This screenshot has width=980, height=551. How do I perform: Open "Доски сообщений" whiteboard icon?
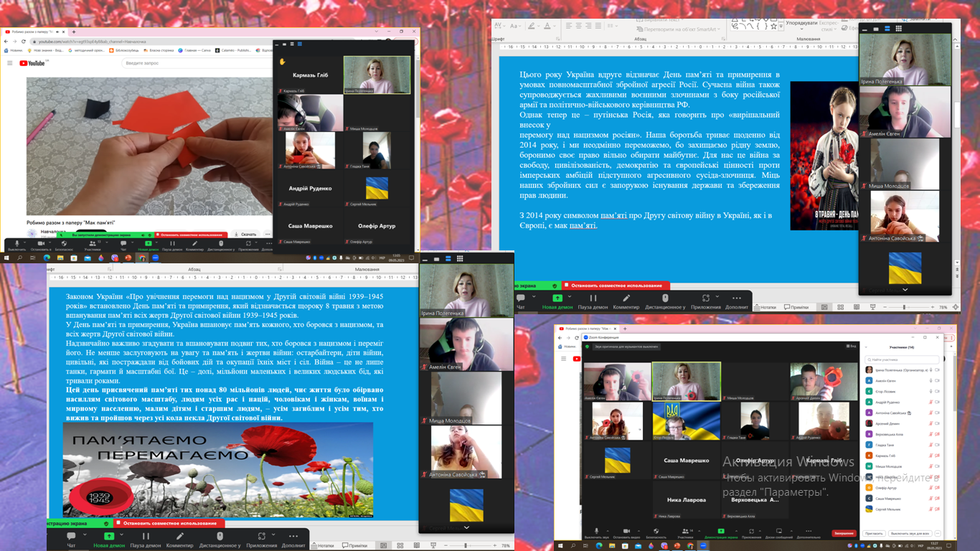(x=778, y=532)
